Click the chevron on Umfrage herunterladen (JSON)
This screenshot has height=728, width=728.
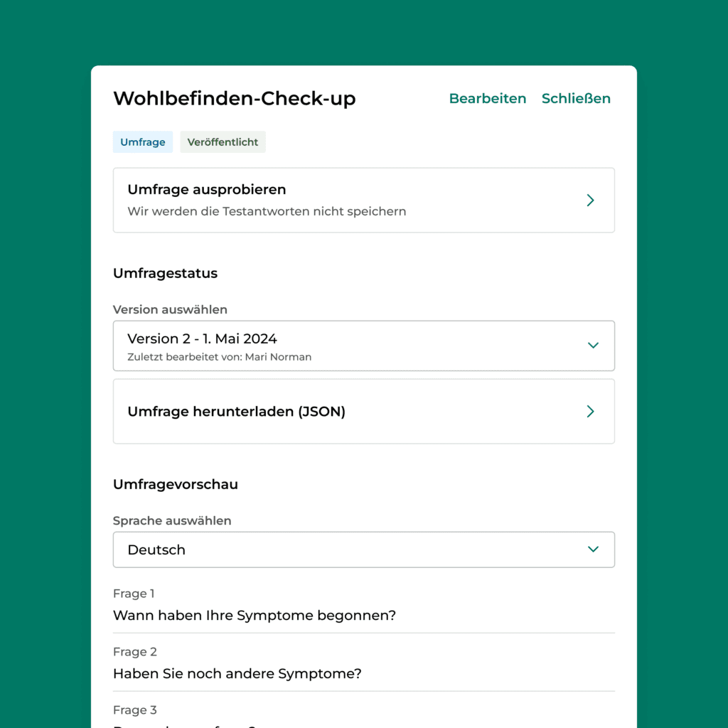(x=590, y=411)
